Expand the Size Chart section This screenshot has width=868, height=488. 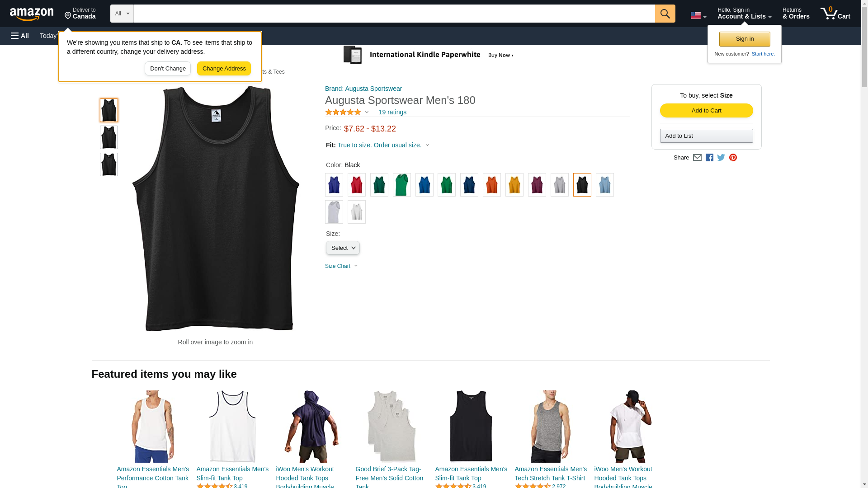(x=341, y=266)
